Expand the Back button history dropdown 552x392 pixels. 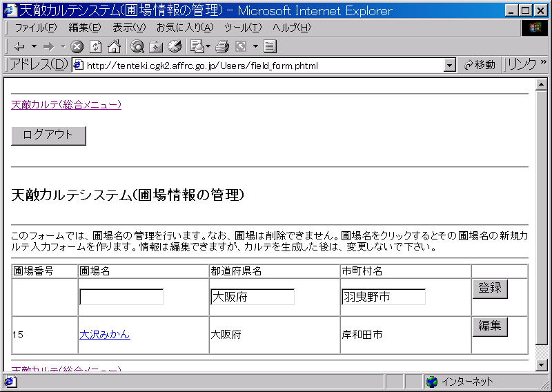point(34,47)
